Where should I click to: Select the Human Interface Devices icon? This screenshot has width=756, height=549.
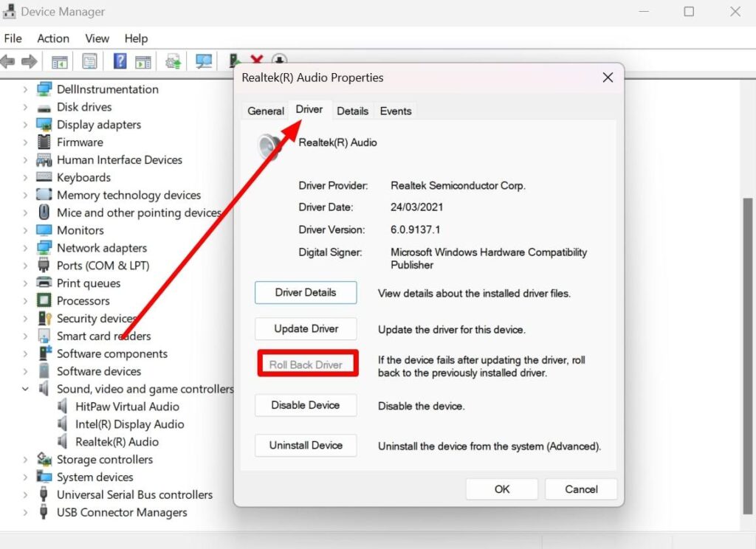click(x=44, y=160)
